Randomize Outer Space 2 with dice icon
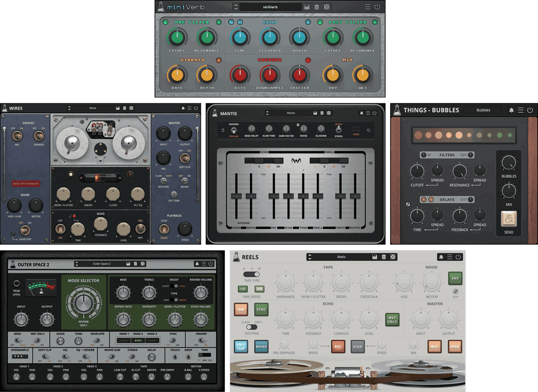Screen dimensions: 538x392 coord(142,263)
